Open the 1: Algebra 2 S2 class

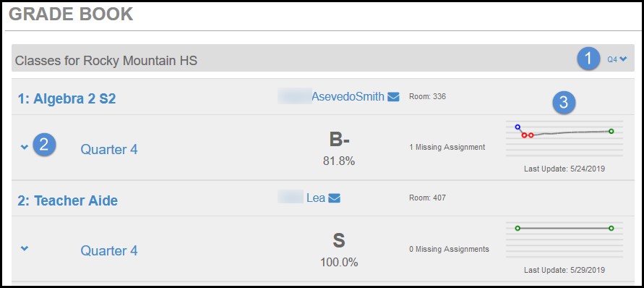tap(66, 98)
